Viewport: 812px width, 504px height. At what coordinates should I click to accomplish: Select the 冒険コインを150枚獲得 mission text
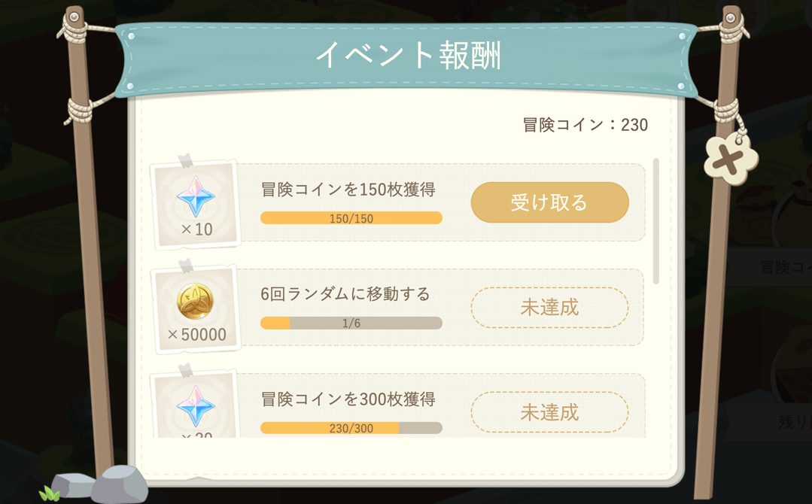(348, 190)
